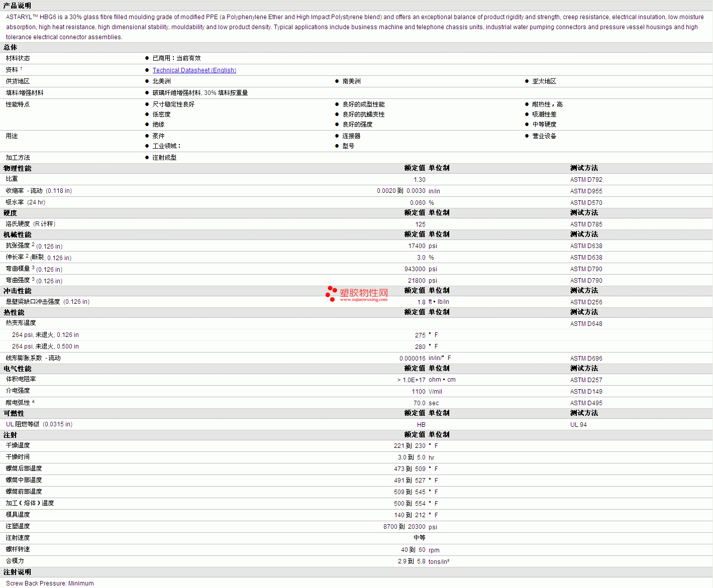Click the 尺寸稳定性良好 feature
The height and width of the screenshot is (588, 713).
tap(173, 104)
